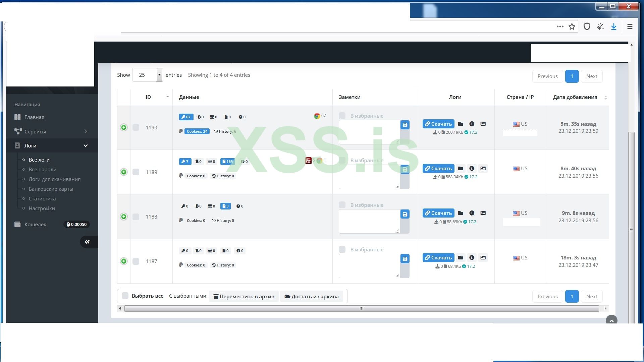
Task: Open the browser downloads arrow icon
Action: [613, 27]
